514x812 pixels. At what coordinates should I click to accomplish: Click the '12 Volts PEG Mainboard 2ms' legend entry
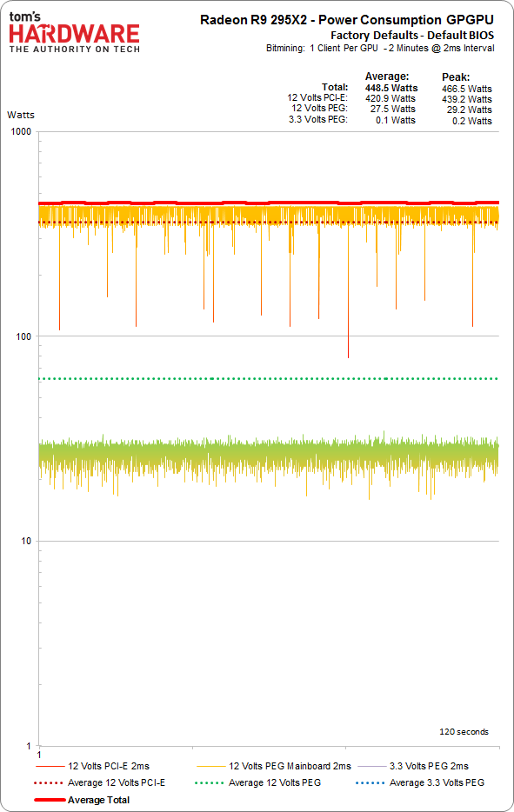coord(274,766)
